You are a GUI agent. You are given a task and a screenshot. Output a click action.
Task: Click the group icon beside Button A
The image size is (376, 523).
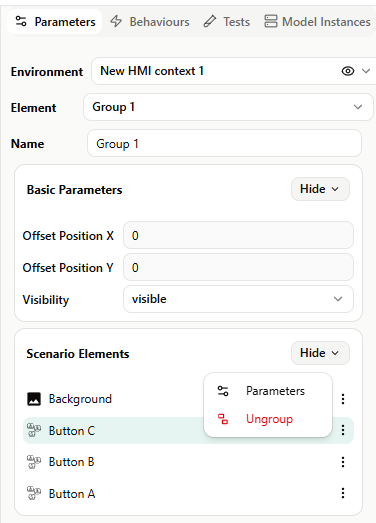click(x=34, y=493)
